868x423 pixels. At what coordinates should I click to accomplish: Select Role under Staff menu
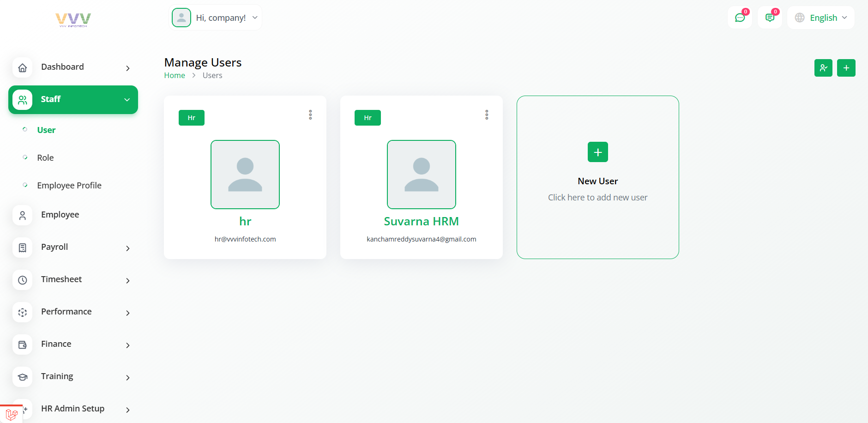(x=45, y=158)
